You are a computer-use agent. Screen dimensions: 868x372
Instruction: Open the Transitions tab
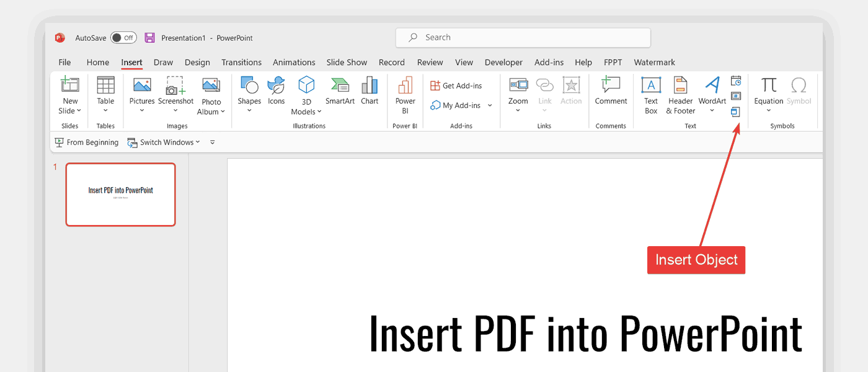coord(241,63)
